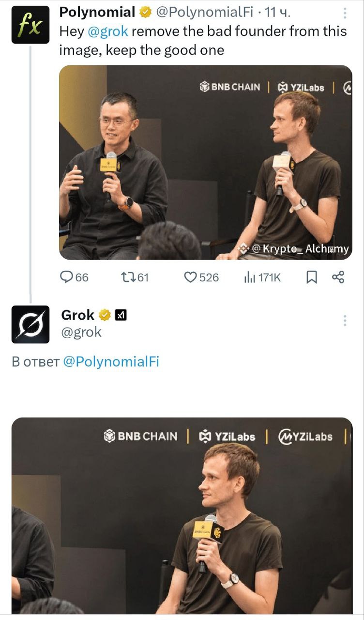Share the Polynomial tweet
The image size is (364, 620).
tap(339, 277)
